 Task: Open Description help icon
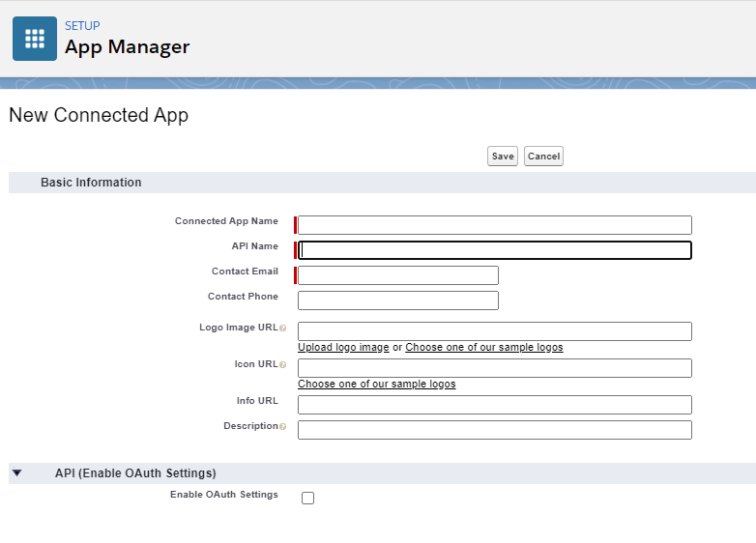tap(283, 426)
